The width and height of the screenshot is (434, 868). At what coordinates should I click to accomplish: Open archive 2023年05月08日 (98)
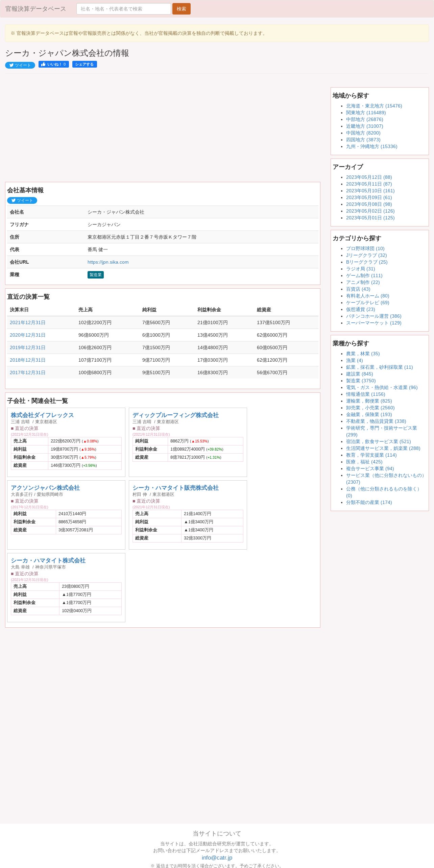tap(369, 204)
